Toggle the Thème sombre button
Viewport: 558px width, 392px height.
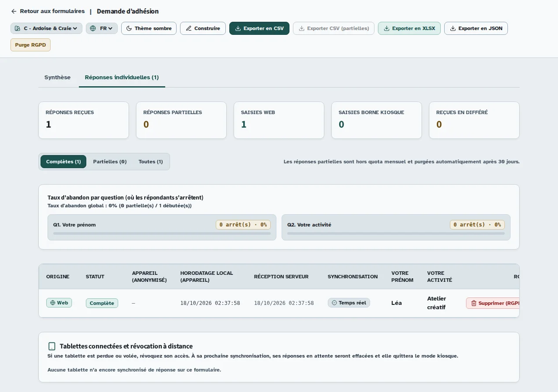[x=149, y=28]
